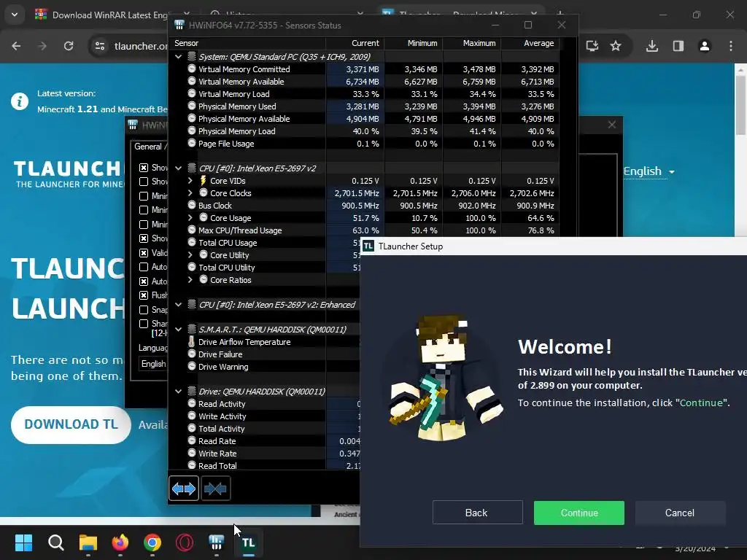The width and height of the screenshot is (747, 560).
Task: Toggle Snap checkbox in HWiNFO settings
Action: point(144,309)
